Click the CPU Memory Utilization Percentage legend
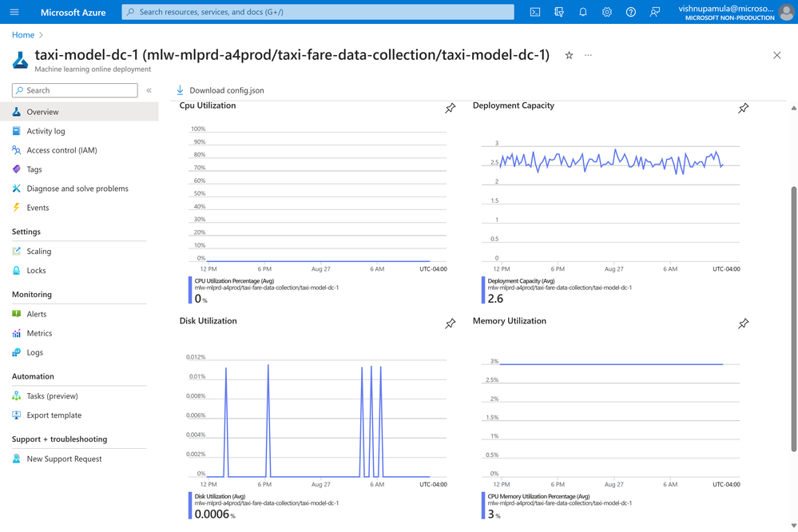 tap(538, 496)
